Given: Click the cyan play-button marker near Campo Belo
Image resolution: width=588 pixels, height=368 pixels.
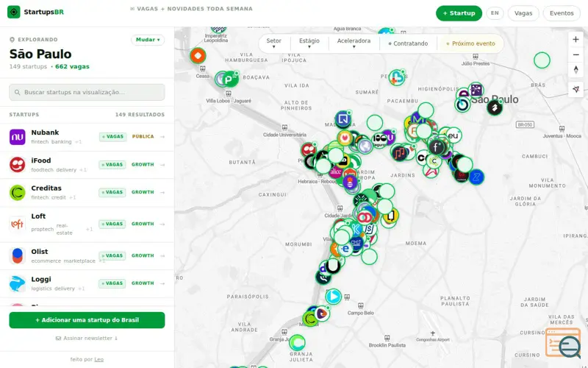Looking at the screenshot, I should pyautogui.click(x=333, y=297).
